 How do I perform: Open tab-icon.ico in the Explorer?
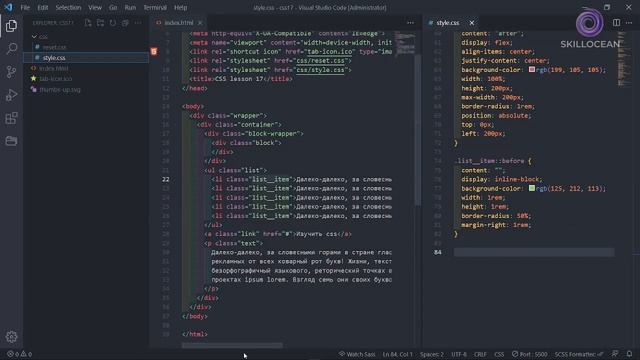point(56,79)
